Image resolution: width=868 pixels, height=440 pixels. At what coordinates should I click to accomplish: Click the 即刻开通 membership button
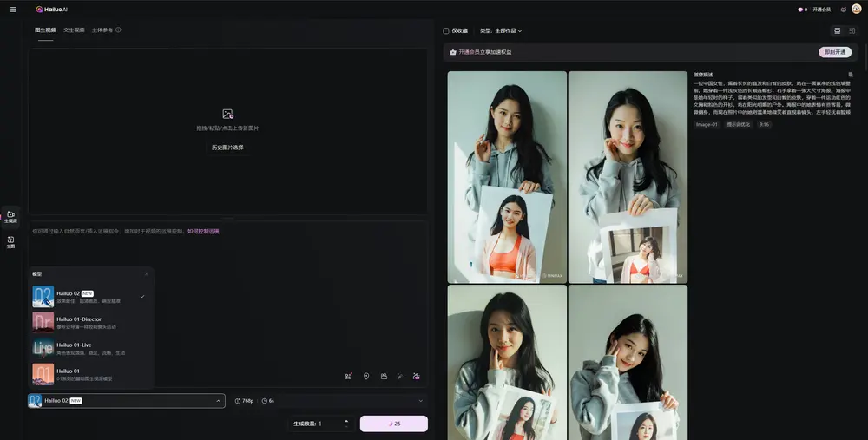834,52
